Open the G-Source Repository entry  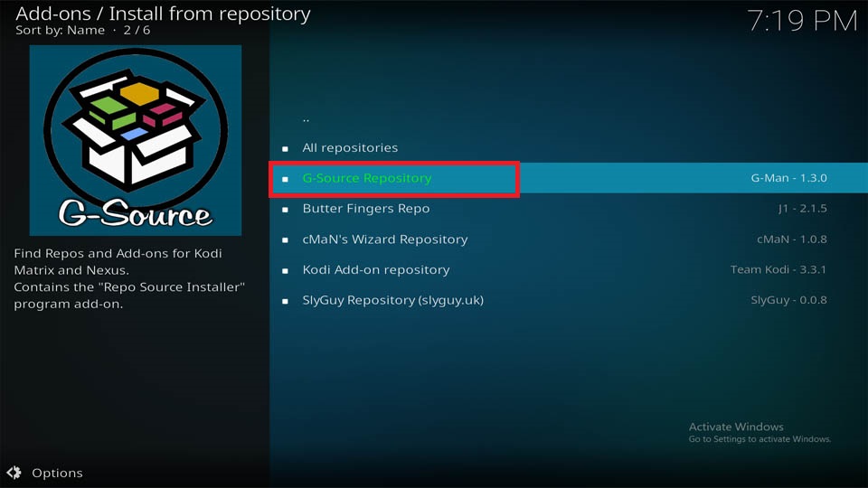pos(569,178)
